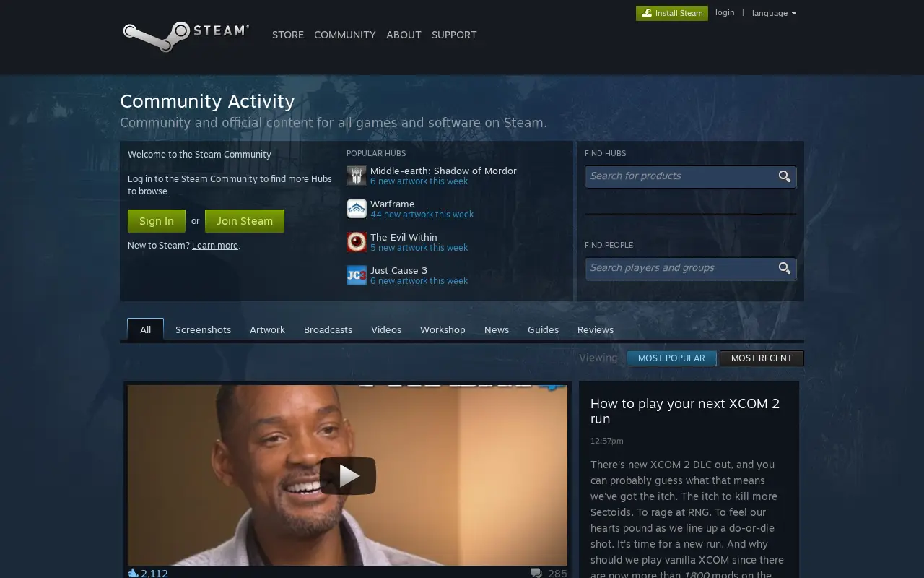Open the SUPPORT page
924x578 pixels.
click(x=454, y=35)
